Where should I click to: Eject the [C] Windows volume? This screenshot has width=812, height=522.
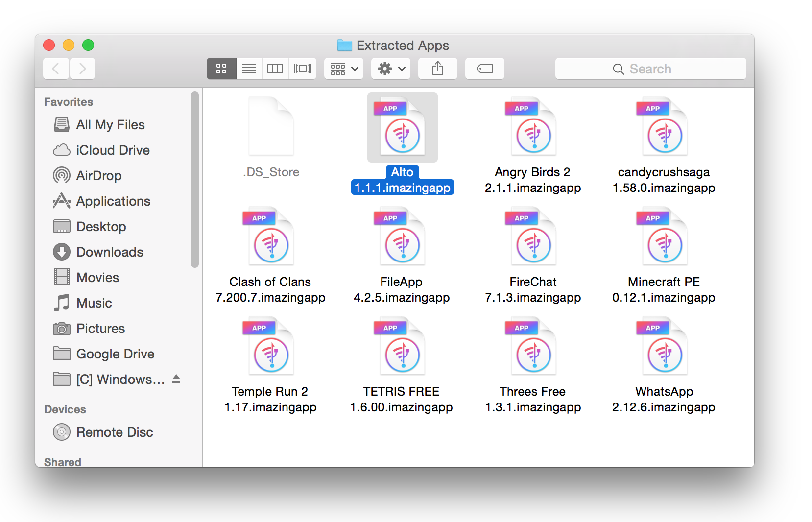click(176, 379)
